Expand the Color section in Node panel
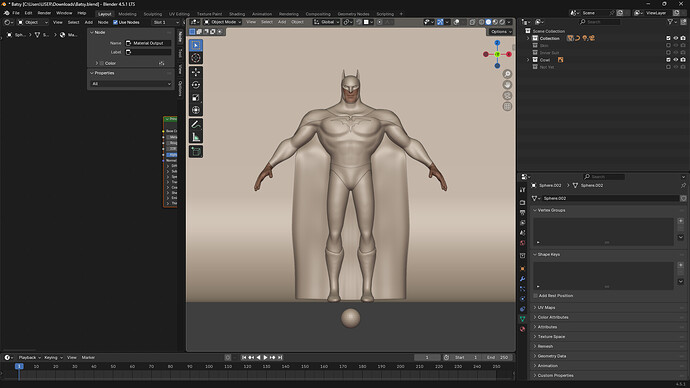Viewport: 690px width, 388px height. (x=96, y=63)
